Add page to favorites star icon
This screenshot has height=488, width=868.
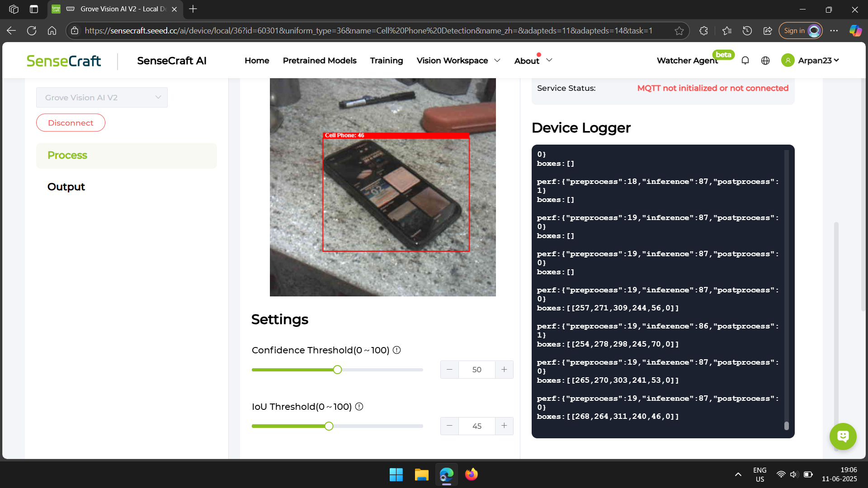(x=679, y=31)
